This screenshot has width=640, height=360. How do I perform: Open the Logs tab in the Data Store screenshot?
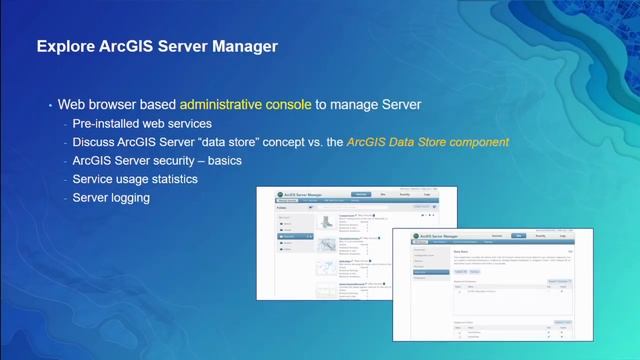tap(562, 236)
